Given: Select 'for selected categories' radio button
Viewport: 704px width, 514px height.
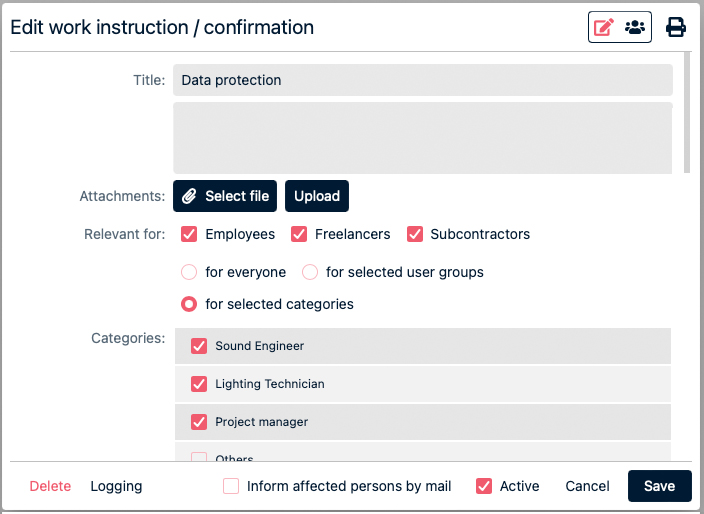Looking at the screenshot, I should tap(189, 304).
